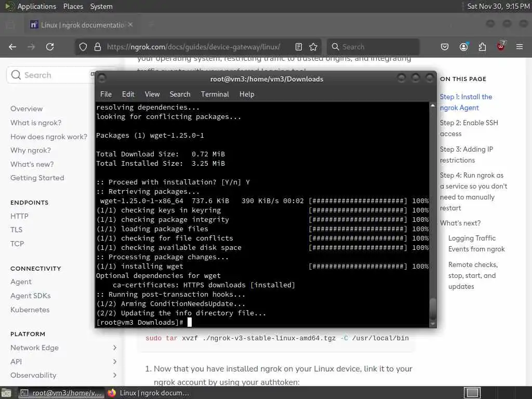
Task: Open the Why ngrok? sidebar link
Action: point(31,150)
